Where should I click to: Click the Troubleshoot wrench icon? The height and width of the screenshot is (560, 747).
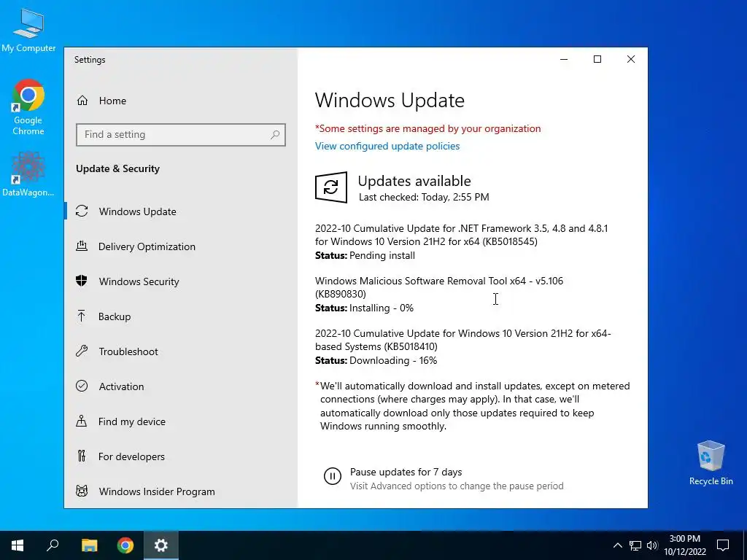tap(82, 351)
